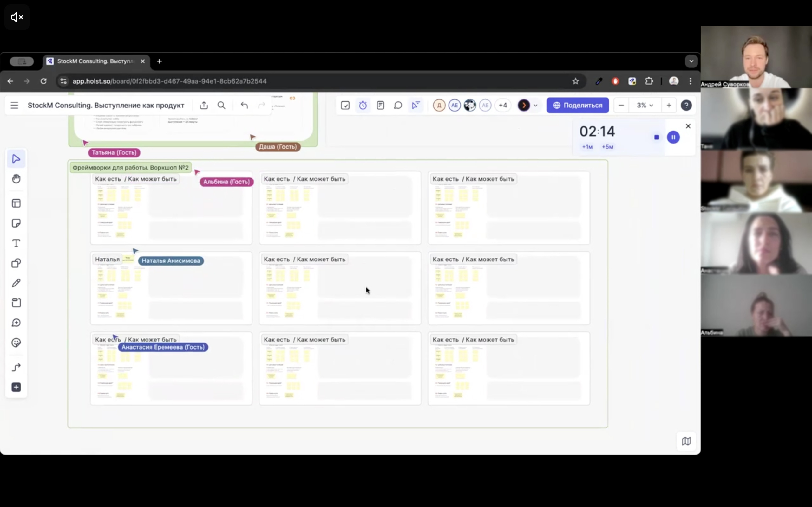Pause the running timer
Screen dimensions: 812x507
tap(673, 137)
